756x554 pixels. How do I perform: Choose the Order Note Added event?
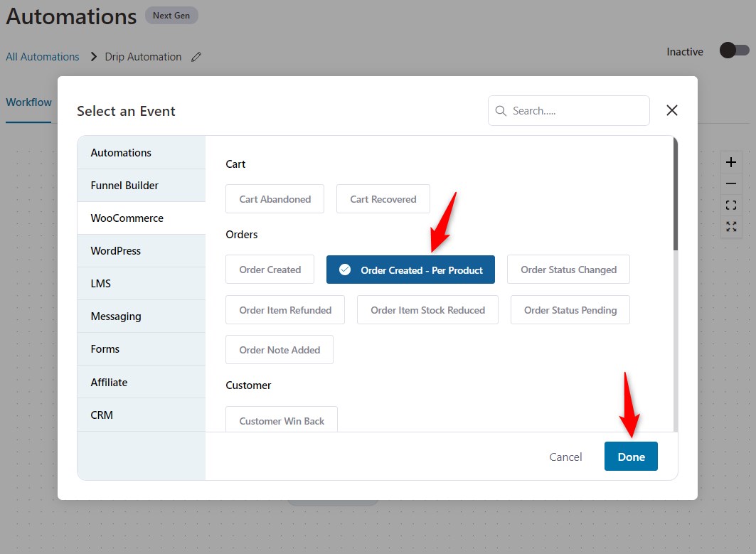[279, 350]
